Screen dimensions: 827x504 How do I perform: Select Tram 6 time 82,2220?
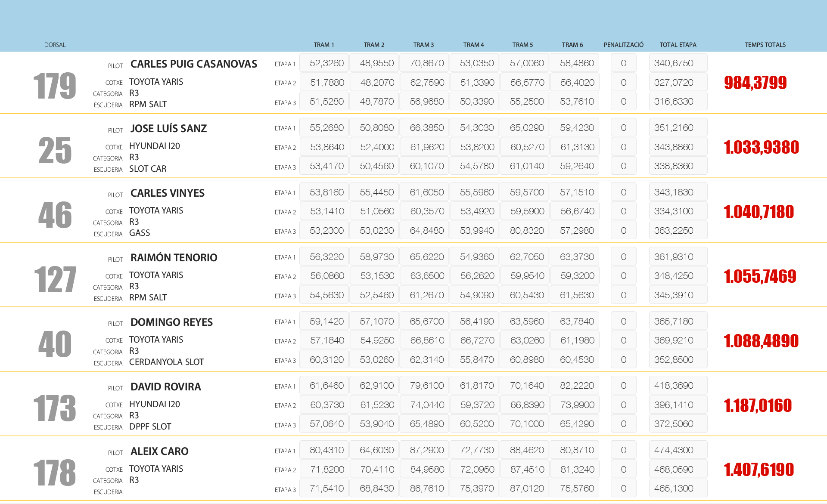tap(576, 386)
